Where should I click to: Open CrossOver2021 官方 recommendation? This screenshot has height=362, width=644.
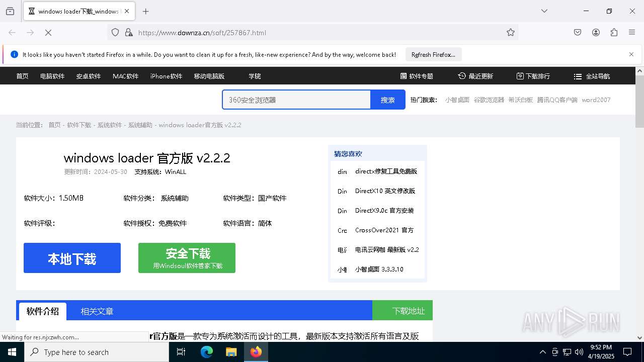384,230
